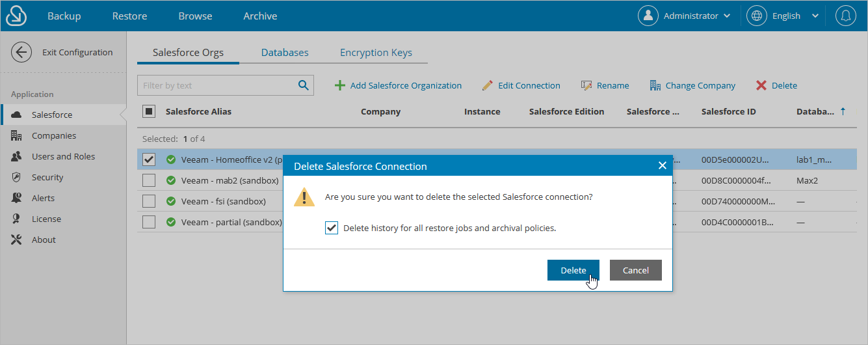
Task: Click the Change Company label
Action: (700, 85)
